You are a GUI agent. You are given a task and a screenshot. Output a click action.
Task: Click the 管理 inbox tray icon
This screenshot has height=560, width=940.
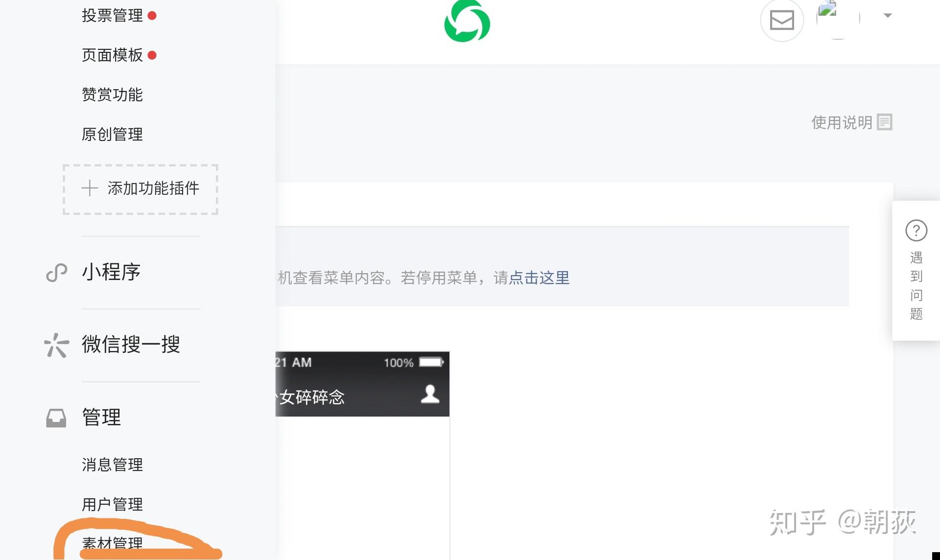(x=56, y=418)
